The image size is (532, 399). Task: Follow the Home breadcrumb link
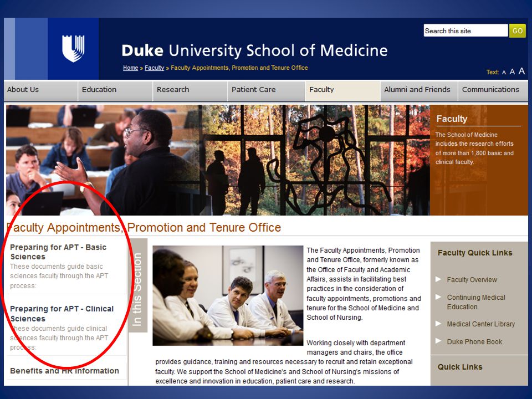[x=131, y=68]
